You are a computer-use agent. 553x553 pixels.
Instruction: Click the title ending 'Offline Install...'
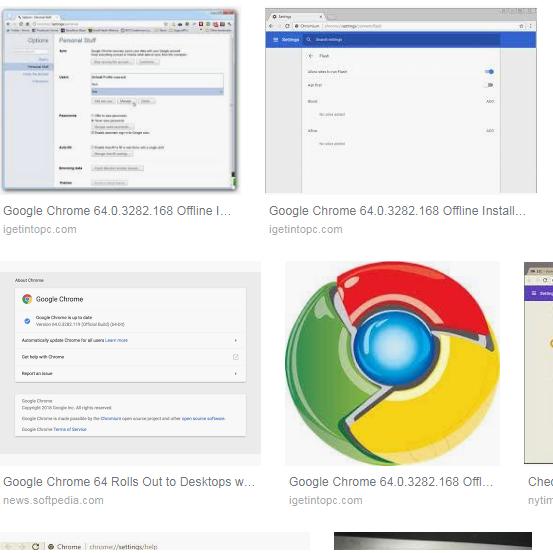pyautogui.click(x=397, y=211)
